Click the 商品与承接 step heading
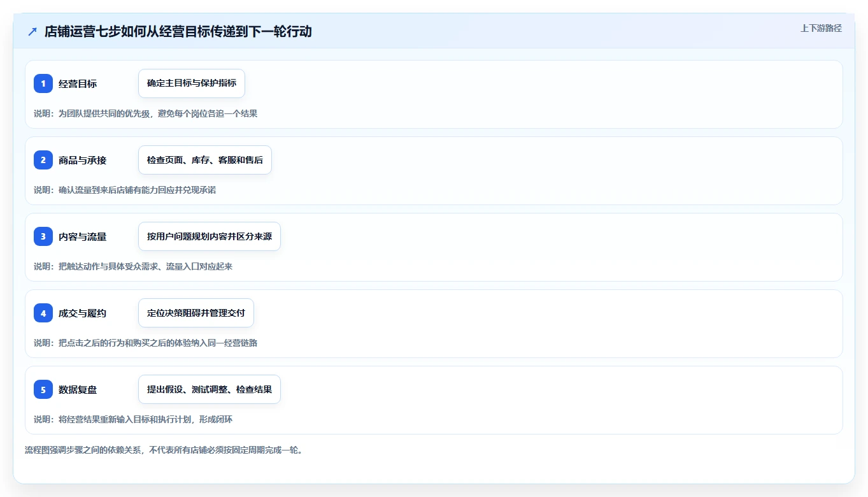The height and width of the screenshot is (497, 868). pyautogui.click(x=82, y=160)
